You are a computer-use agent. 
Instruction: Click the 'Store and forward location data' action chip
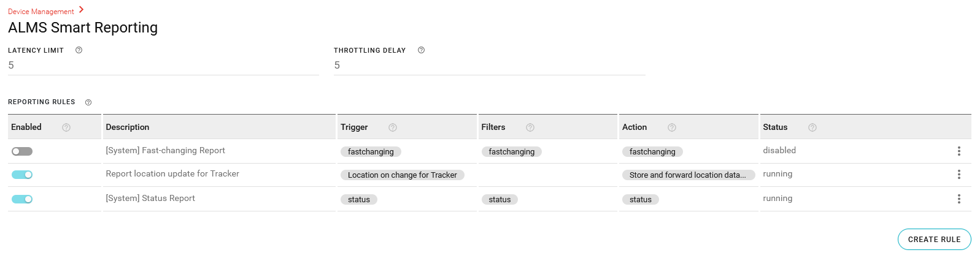(687, 175)
